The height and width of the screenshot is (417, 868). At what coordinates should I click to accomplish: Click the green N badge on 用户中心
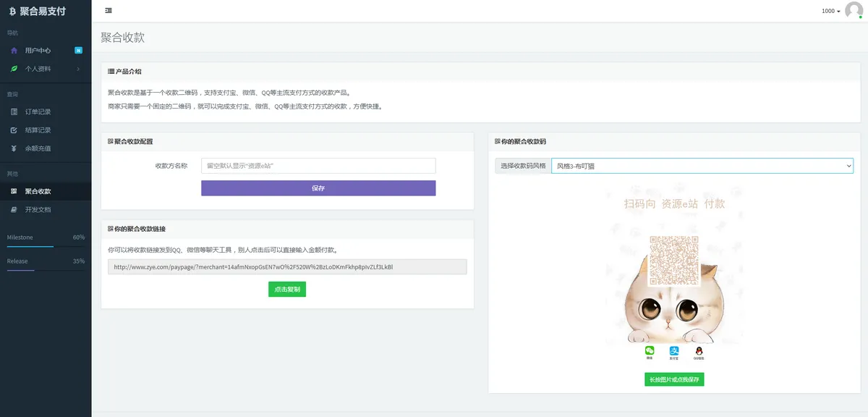[77, 50]
